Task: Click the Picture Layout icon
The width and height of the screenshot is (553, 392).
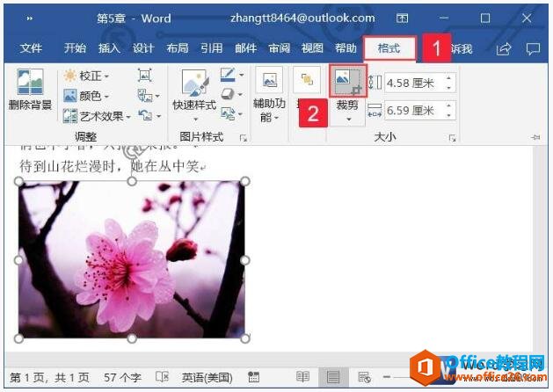Action: [x=228, y=113]
